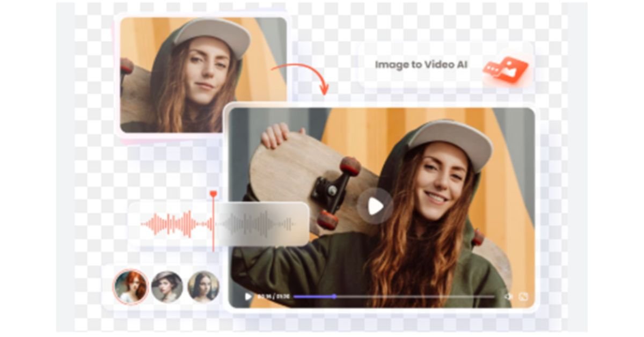Select the rightmost avatar thumbnail
The image size is (644, 337).
(201, 287)
